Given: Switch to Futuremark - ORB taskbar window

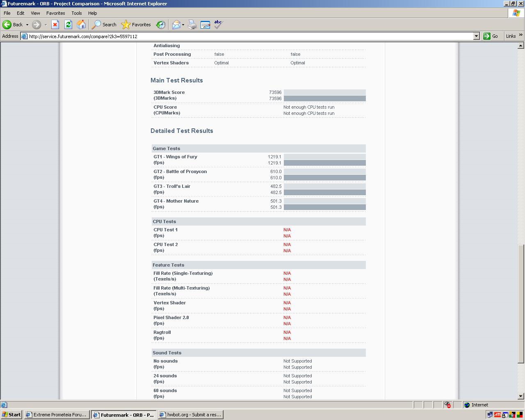Looking at the screenshot, I should coord(123,415).
